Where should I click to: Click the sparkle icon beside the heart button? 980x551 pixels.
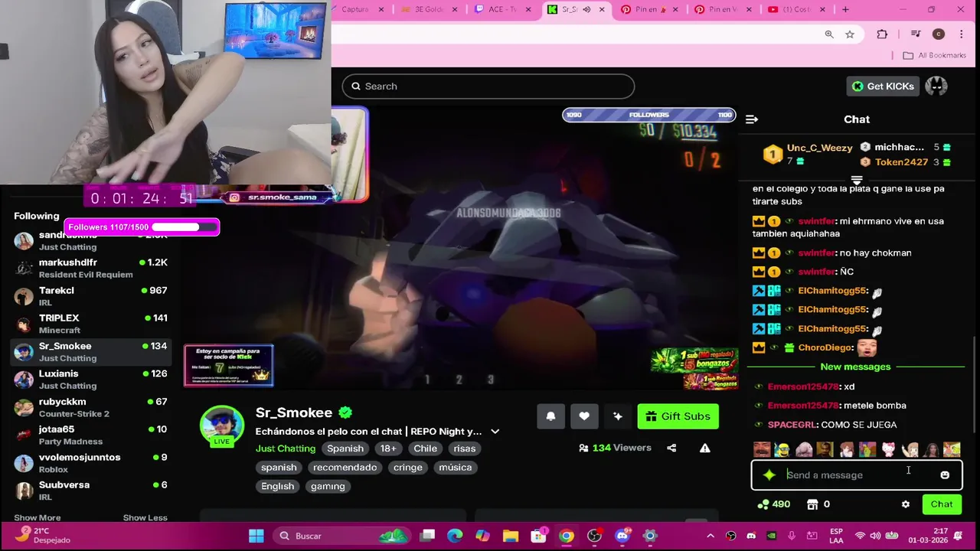click(x=618, y=416)
